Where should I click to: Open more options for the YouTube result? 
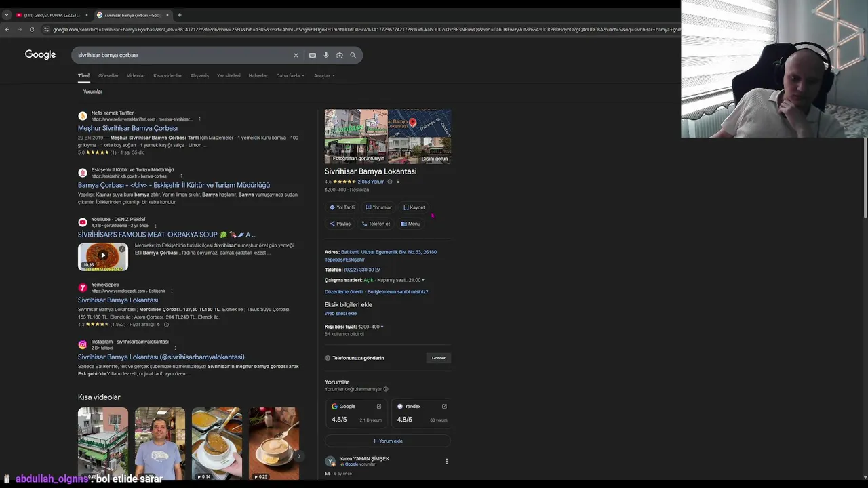[155, 226]
